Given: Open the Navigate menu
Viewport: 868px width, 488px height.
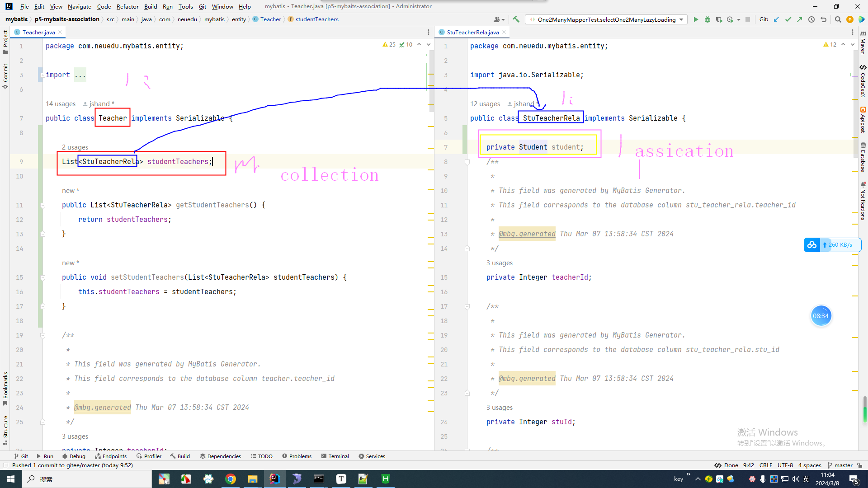Looking at the screenshot, I should pos(80,6).
